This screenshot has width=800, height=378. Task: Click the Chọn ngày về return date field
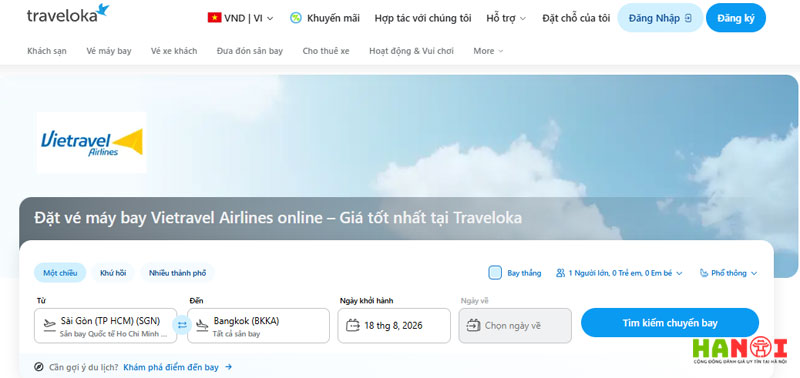click(x=515, y=325)
